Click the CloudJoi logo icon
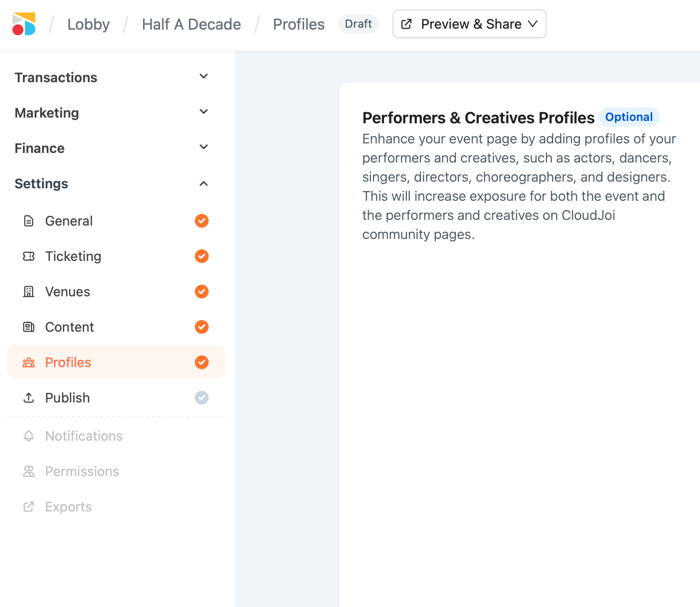This screenshot has height=607, width=700. pyautogui.click(x=24, y=24)
